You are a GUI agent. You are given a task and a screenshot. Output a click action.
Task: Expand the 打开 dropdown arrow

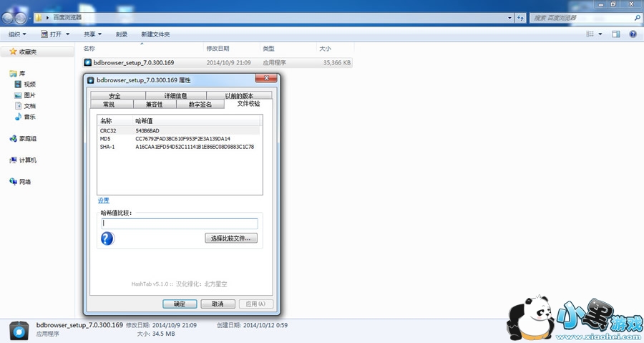click(68, 34)
